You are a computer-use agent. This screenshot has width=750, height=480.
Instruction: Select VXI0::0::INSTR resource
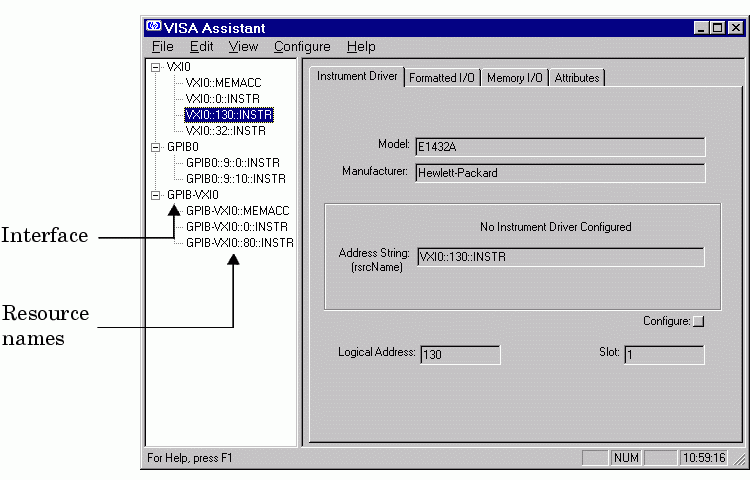point(222,99)
